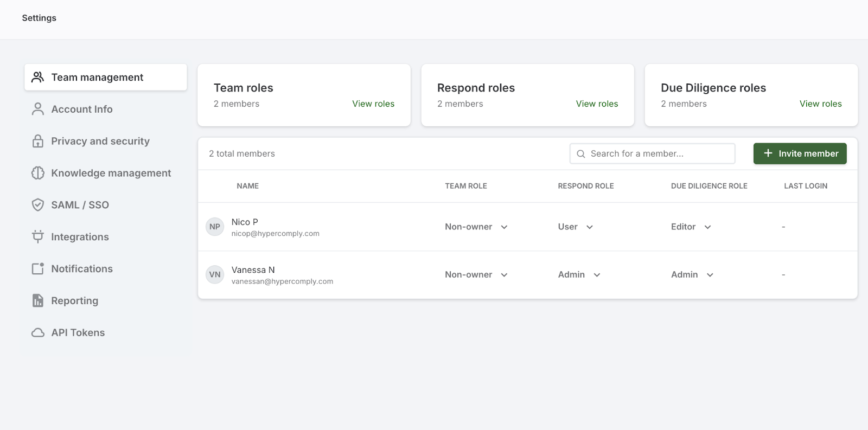Go to Privacy and security settings

(x=106, y=141)
